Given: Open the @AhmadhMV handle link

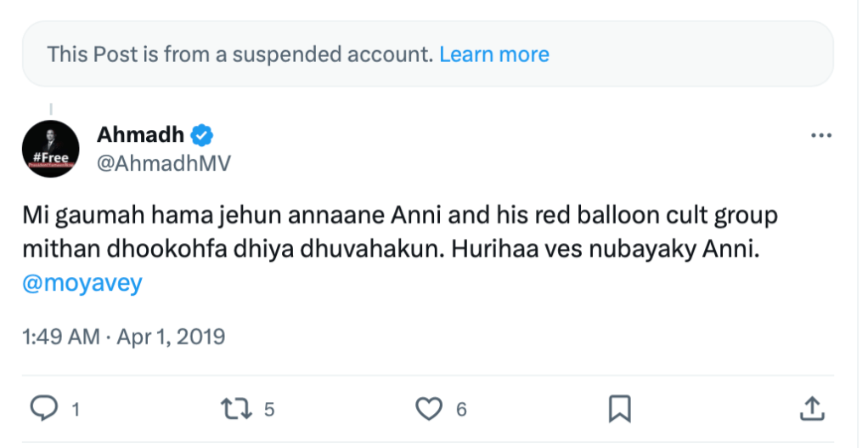Looking at the screenshot, I should point(164,163).
